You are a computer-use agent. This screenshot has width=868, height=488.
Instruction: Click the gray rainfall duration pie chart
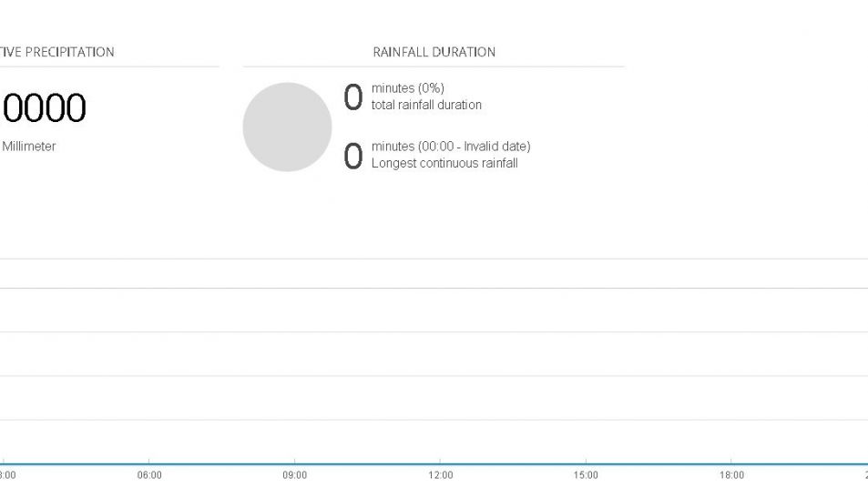click(287, 127)
